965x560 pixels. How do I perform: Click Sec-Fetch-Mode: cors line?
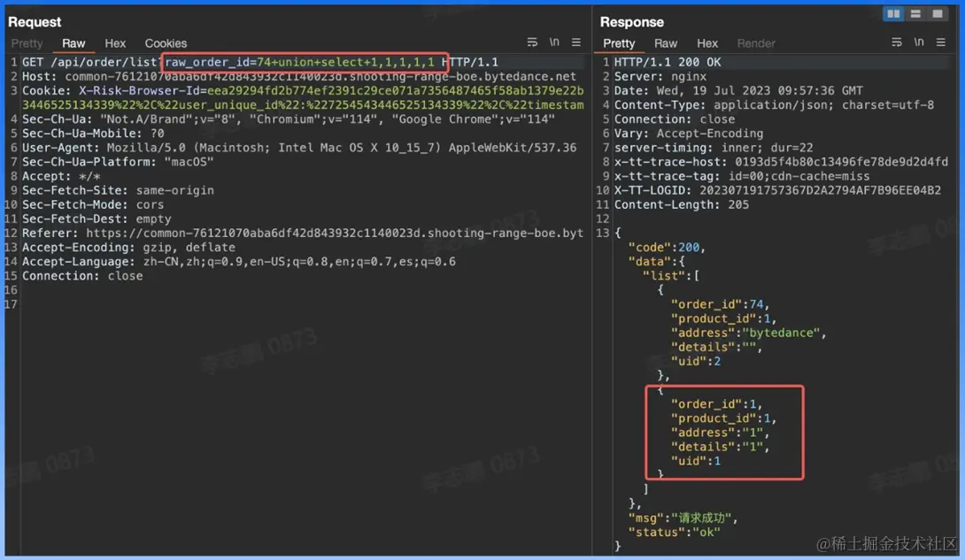[x=93, y=204]
